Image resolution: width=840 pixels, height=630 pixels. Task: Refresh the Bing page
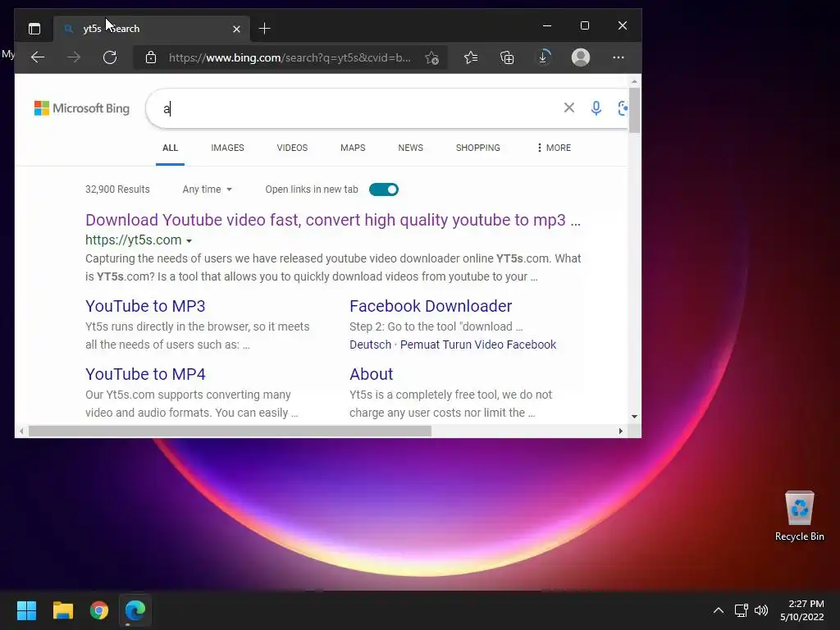pos(110,57)
